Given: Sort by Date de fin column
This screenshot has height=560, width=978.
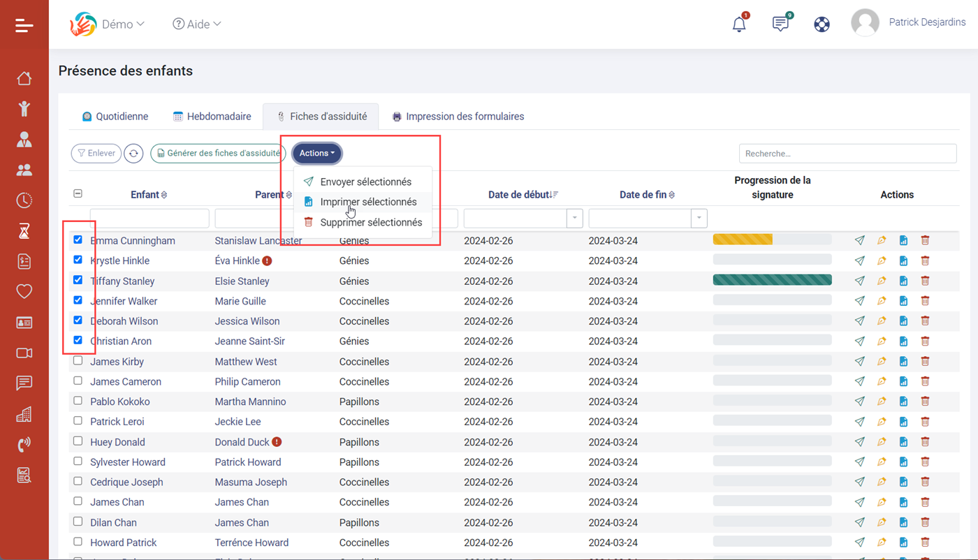Looking at the screenshot, I should click(647, 195).
